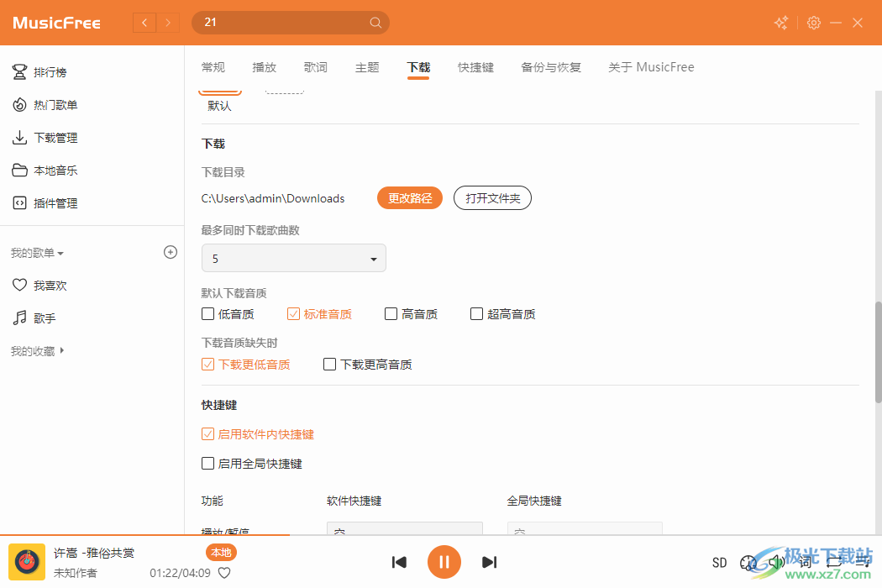This screenshot has height=588, width=882.
Task: Open the 歌手 artist entry
Action: pos(34,318)
